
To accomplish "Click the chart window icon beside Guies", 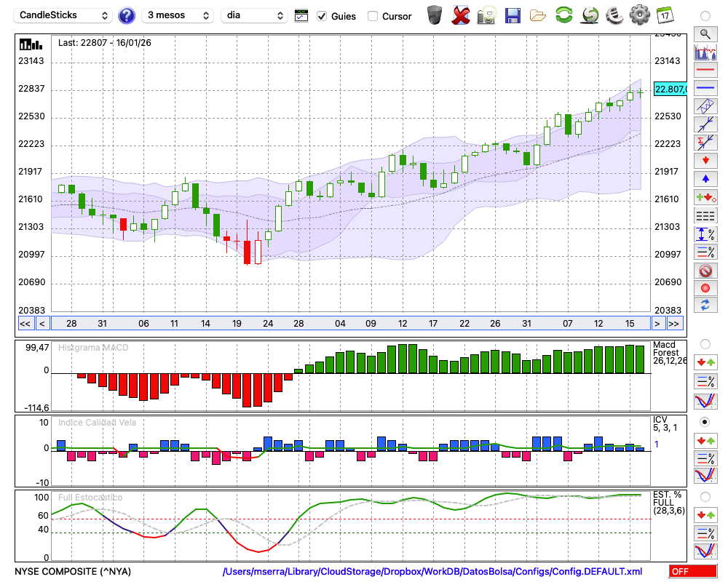I will (301, 16).
